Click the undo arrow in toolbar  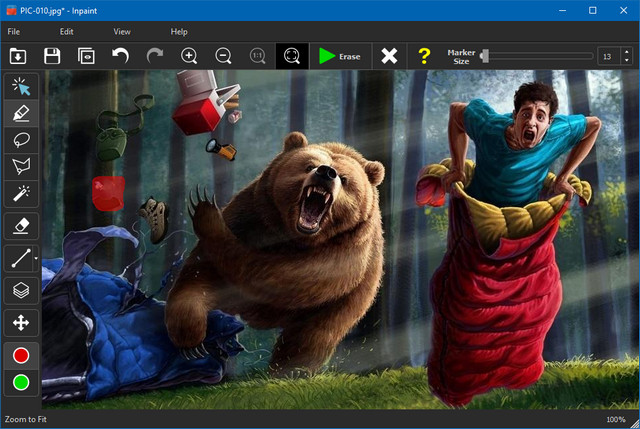tap(121, 56)
